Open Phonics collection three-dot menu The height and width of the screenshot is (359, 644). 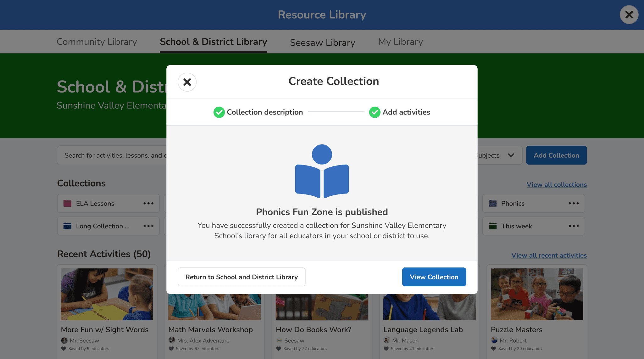click(574, 204)
